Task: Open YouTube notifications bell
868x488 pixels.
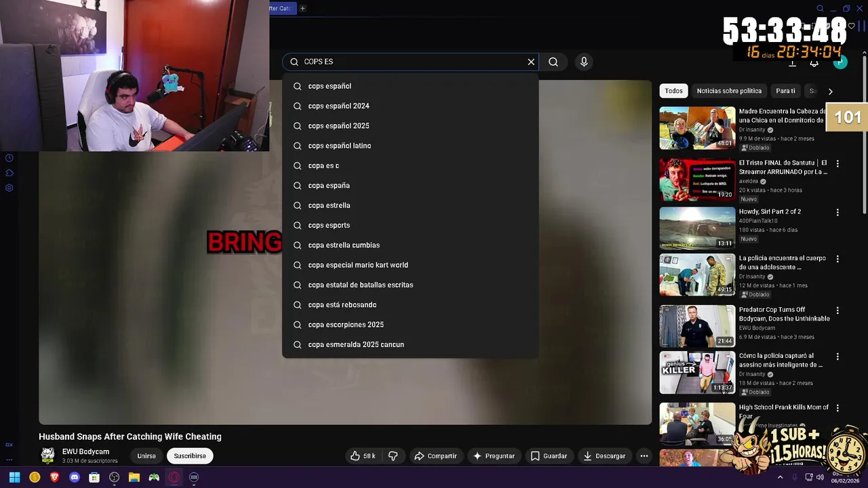Action: 814,63
